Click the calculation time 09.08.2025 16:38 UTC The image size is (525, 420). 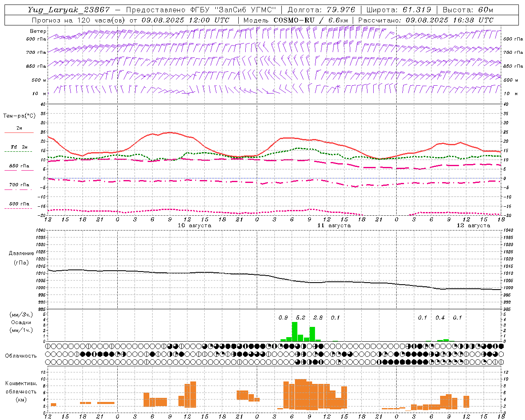tap(450, 20)
